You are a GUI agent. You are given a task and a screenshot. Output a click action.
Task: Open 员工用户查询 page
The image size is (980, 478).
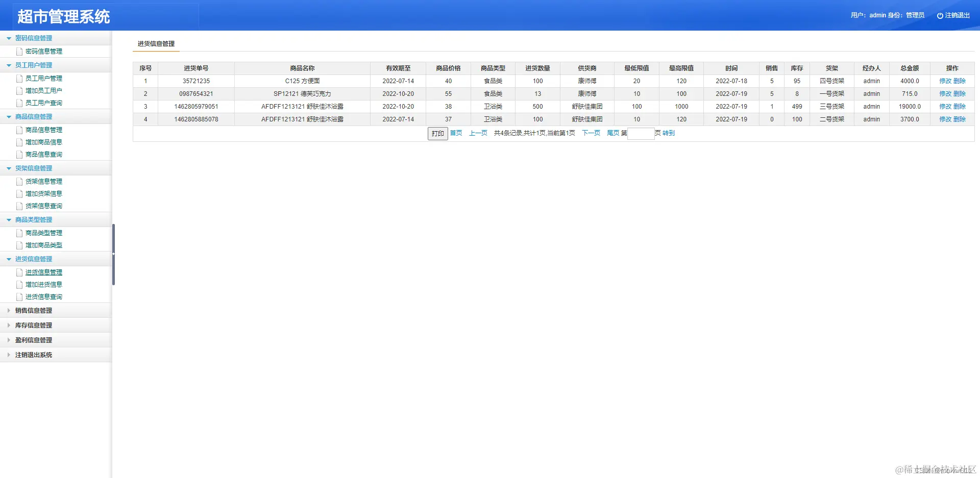(x=44, y=103)
